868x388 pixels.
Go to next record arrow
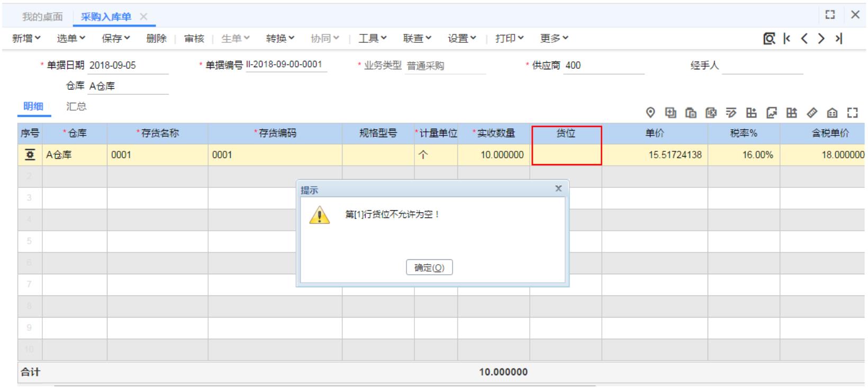tap(821, 39)
